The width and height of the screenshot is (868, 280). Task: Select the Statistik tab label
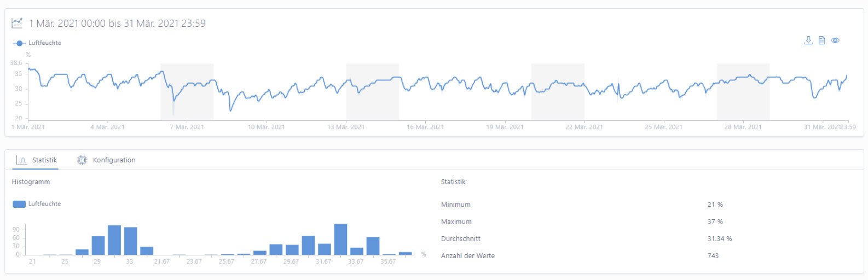tap(44, 160)
